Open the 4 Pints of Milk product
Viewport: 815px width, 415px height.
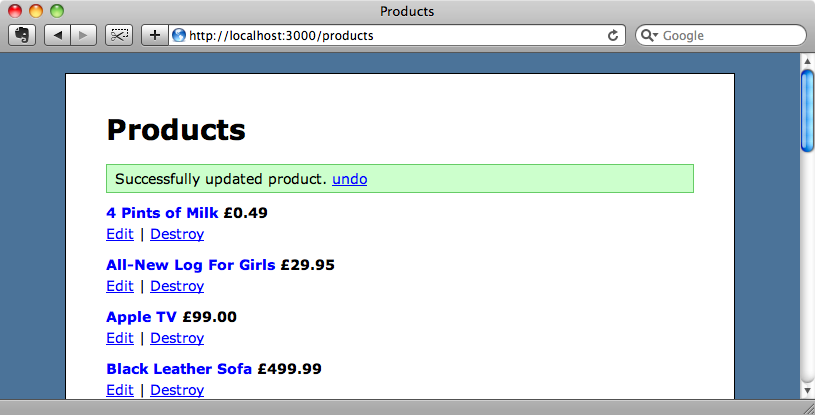coord(162,213)
